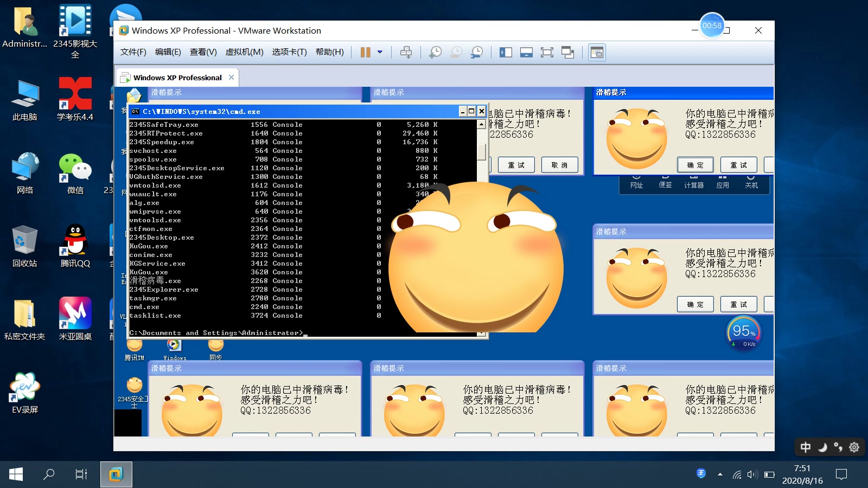Open the 米亚圆桌 desktop shortcut

(75, 320)
